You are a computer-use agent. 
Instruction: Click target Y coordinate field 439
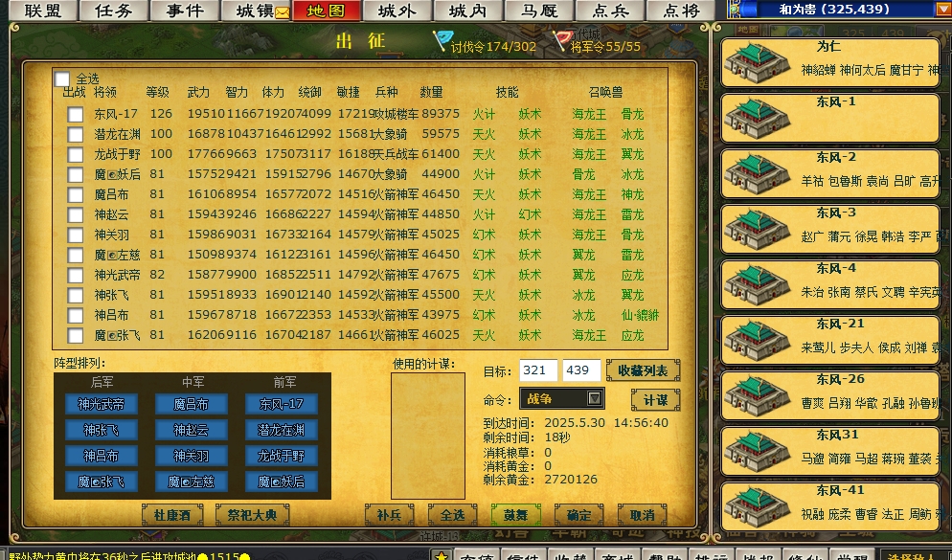point(581,370)
